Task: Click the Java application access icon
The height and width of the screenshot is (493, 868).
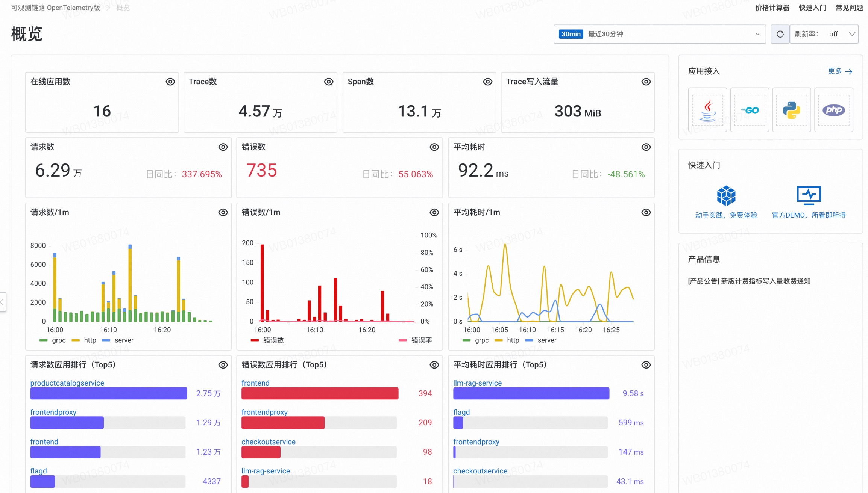Action: click(x=707, y=110)
